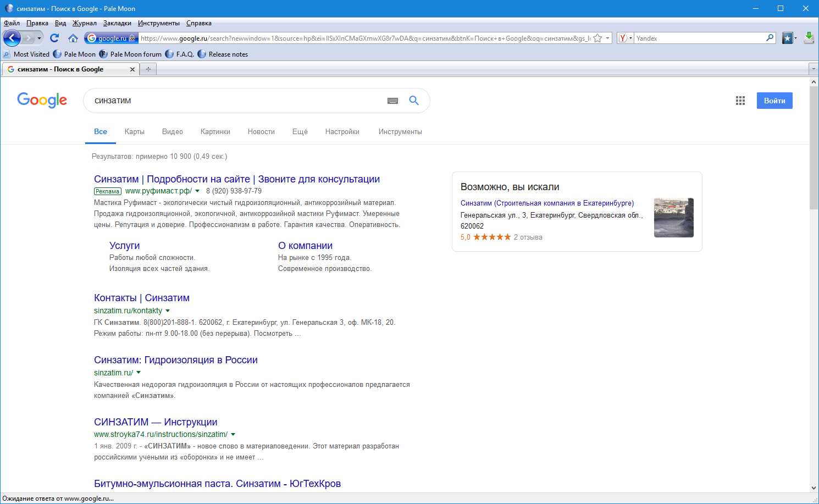Open the Файл menu
This screenshot has width=819, height=504.
pos(12,23)
